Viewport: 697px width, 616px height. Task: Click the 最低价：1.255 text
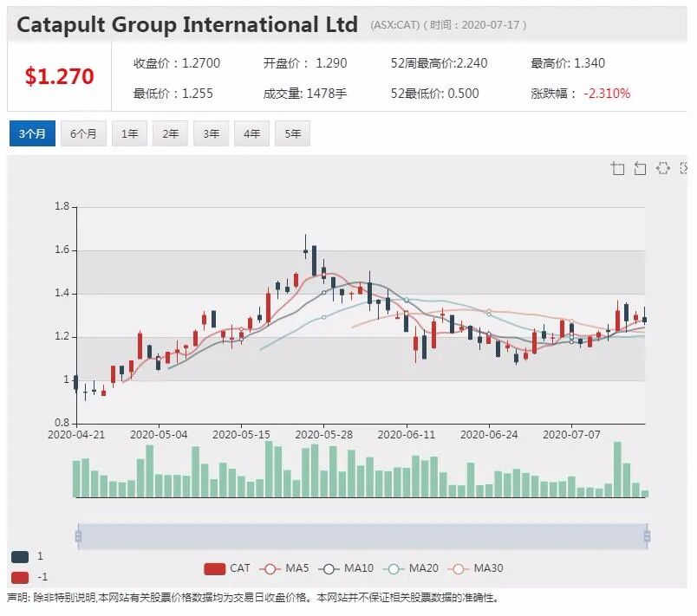[173, 94]
